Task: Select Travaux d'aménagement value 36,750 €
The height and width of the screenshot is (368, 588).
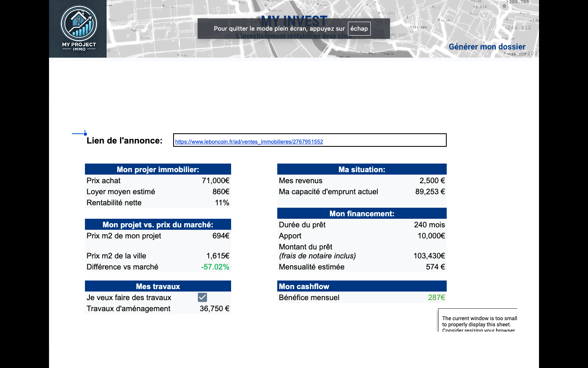Action: pos(215,308)
